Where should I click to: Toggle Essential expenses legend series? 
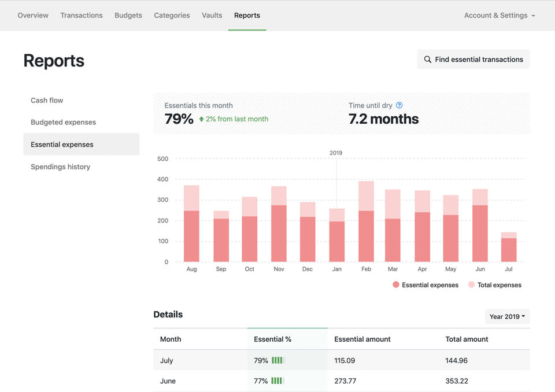click(425, 284)
